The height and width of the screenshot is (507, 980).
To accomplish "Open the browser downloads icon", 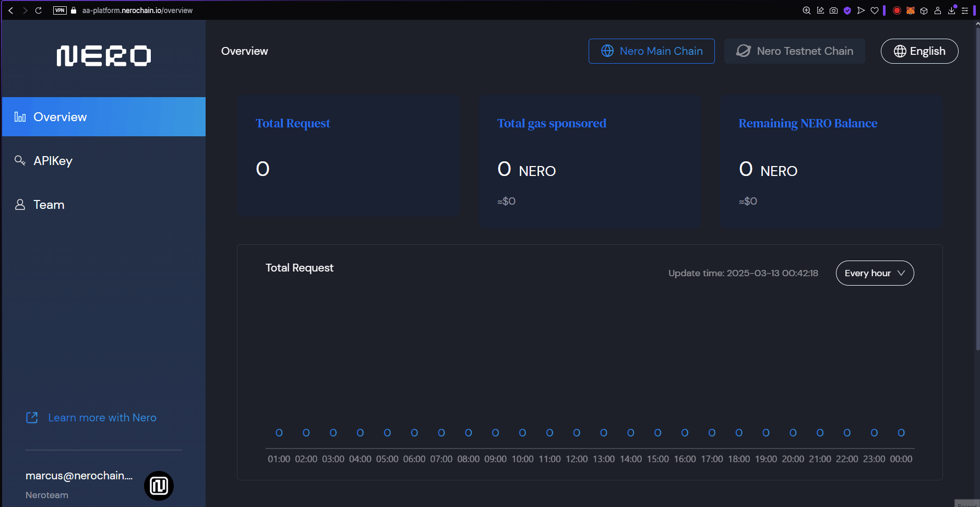I will point(951,10).
